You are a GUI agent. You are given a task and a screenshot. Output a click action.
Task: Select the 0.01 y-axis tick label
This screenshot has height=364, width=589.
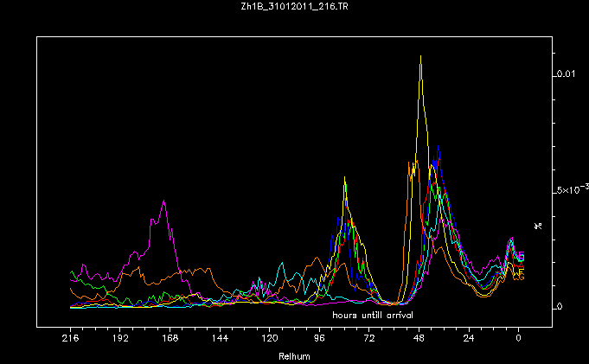click(565, 74)
